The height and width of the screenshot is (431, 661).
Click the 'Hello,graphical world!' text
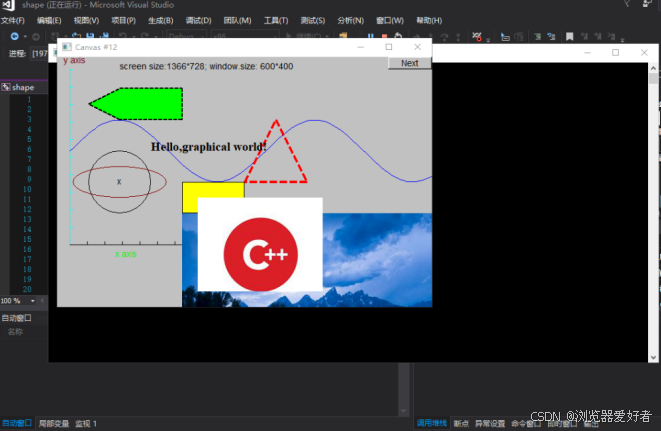coord(208,147)
